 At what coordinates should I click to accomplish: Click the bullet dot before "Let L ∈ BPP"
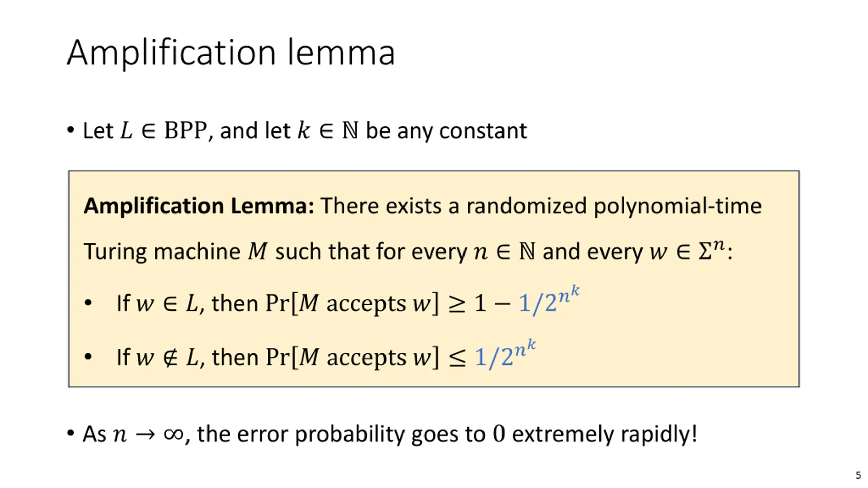click(x=71, y=130)
